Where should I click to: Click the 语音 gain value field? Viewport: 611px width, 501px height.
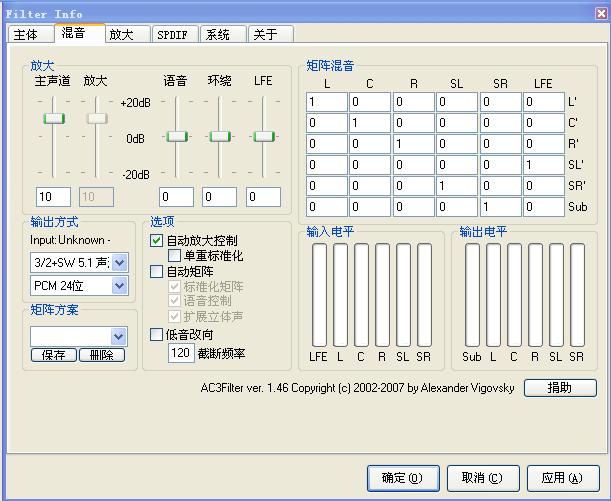coord(176,197)
